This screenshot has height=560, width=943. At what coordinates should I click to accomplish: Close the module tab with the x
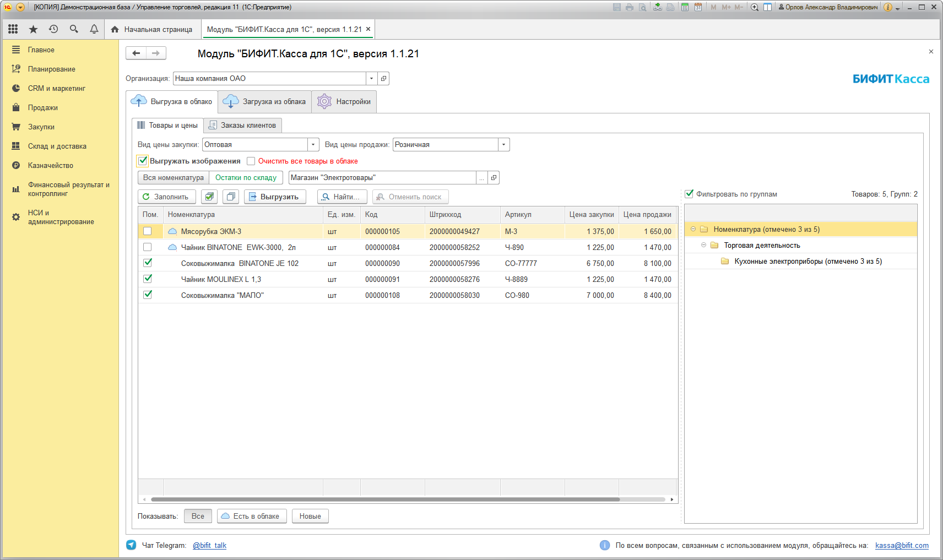point(368,29)
